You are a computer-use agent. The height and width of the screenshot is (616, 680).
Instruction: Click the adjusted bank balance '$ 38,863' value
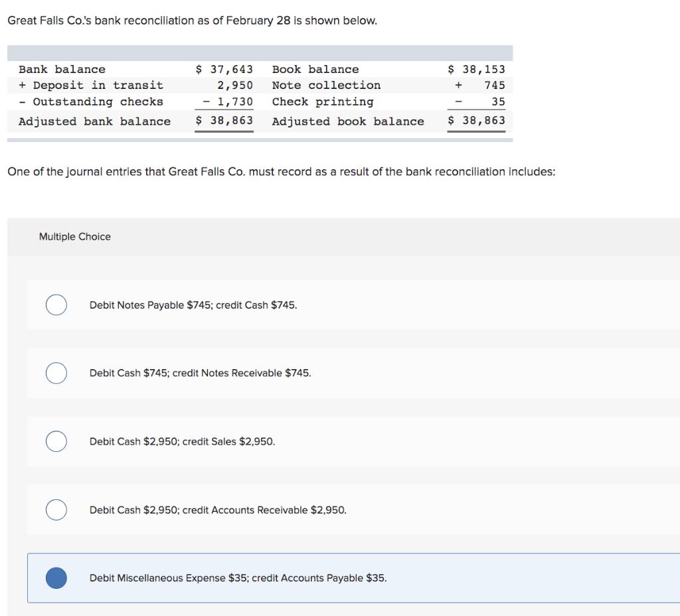(x=224, y=121)
